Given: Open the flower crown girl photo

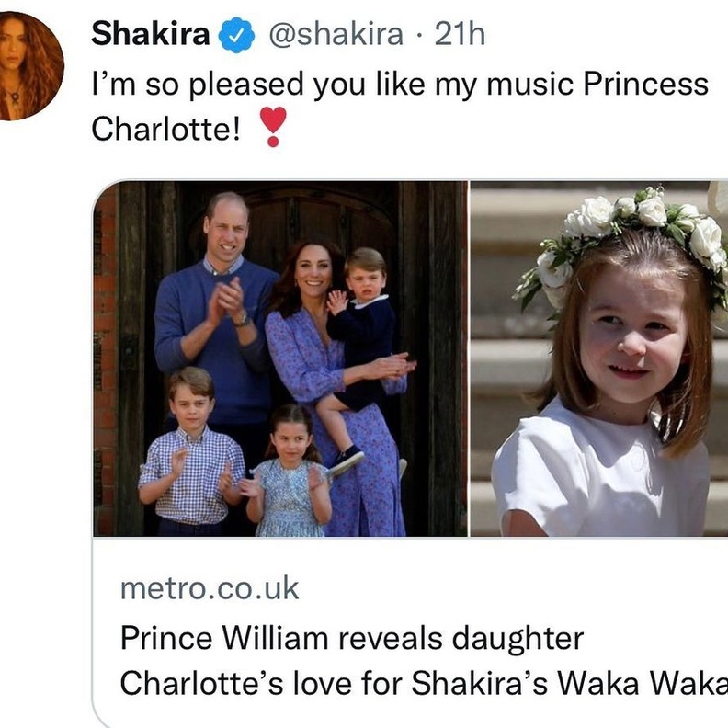Looking at the screenshot, I should point(599,358).
